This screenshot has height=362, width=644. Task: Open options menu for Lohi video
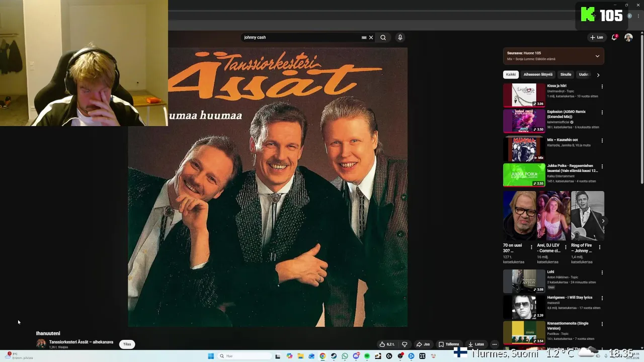point(602,273)
